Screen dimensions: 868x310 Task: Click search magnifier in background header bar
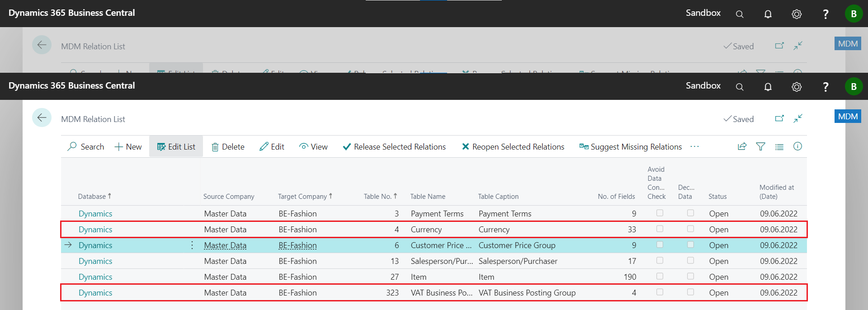pos(740,14)
